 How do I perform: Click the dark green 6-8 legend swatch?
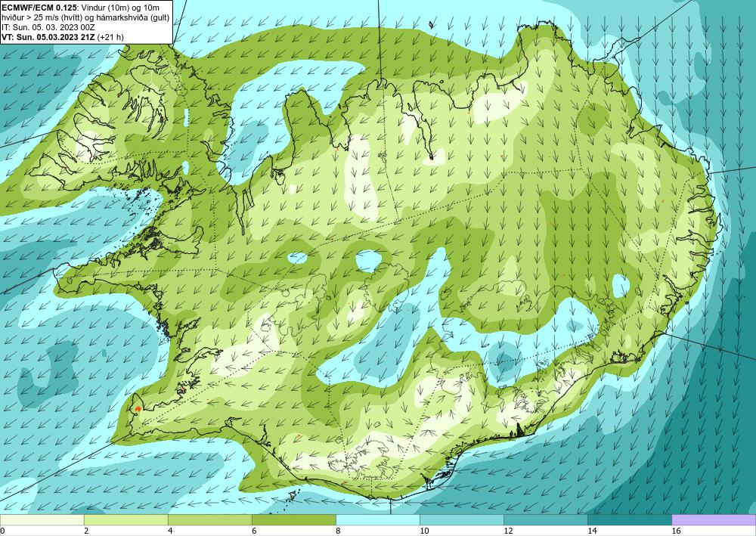pos(293,519)
